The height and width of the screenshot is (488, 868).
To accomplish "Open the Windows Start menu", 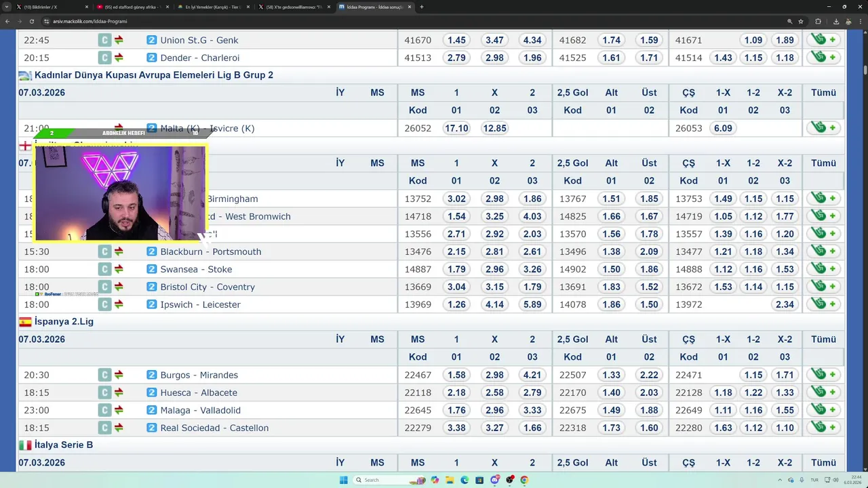I will pyautogui.click(x=344, y=480).
